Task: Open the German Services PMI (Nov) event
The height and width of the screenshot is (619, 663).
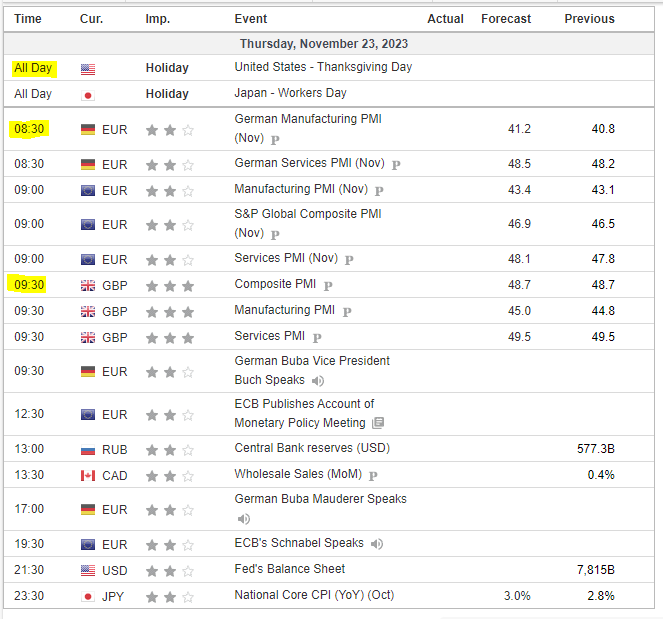Action: 310,163
